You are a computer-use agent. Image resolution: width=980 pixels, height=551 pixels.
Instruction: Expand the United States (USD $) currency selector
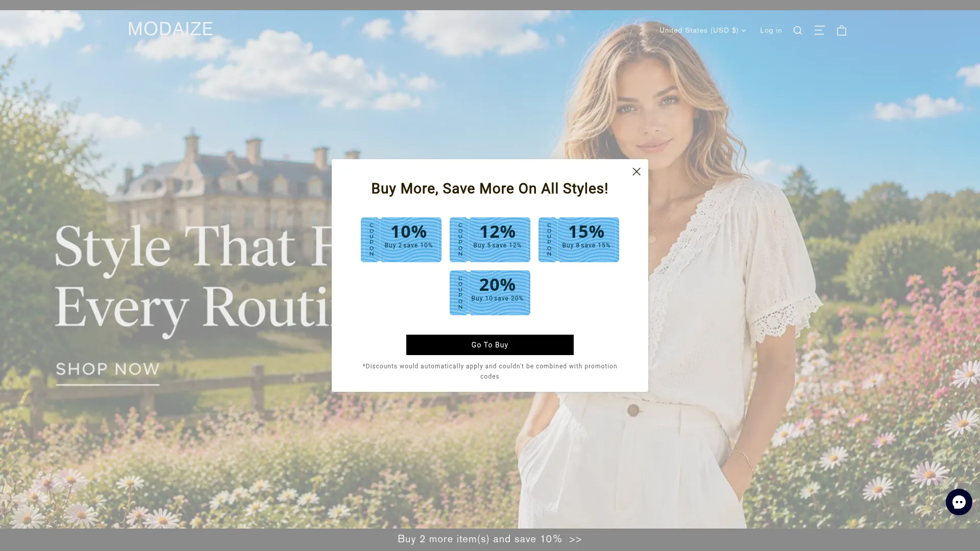[702, 31]
